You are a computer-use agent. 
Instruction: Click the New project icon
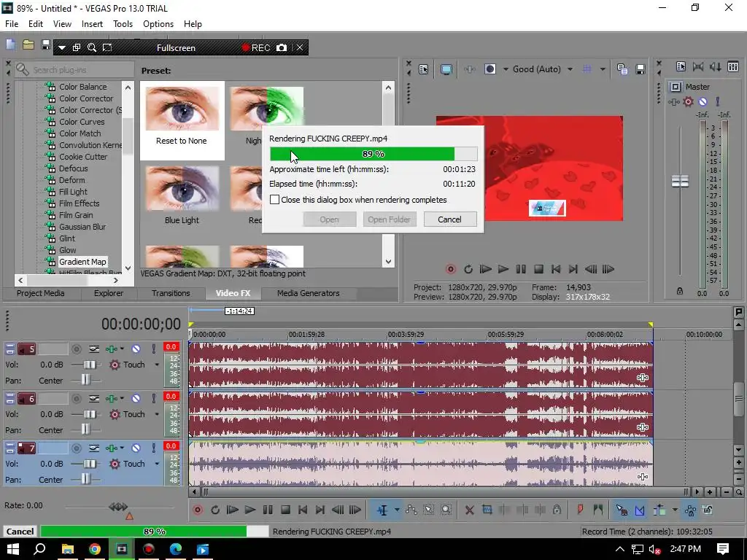pos(10,45)
